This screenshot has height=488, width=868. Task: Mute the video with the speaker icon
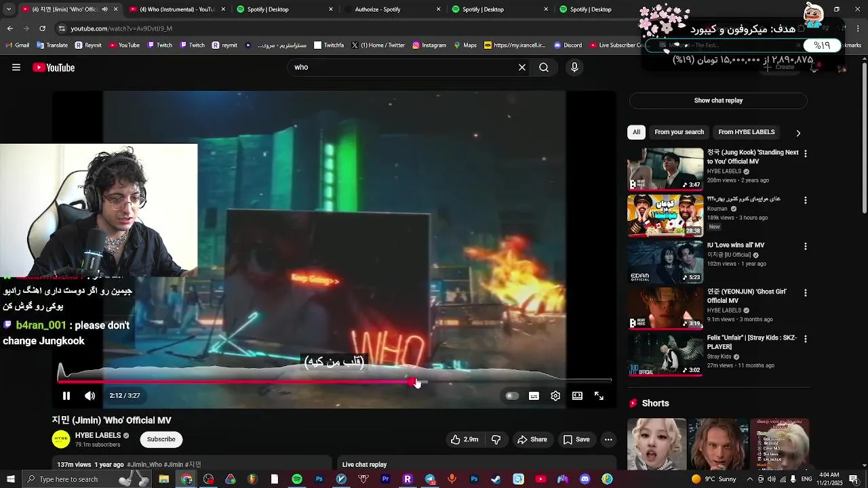[x=90, y=396]
